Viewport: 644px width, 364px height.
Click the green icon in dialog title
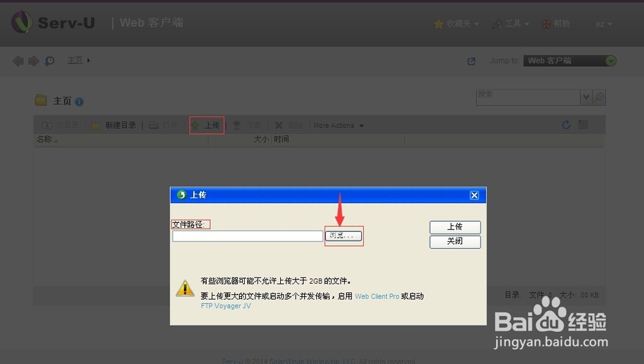(181, 195)
